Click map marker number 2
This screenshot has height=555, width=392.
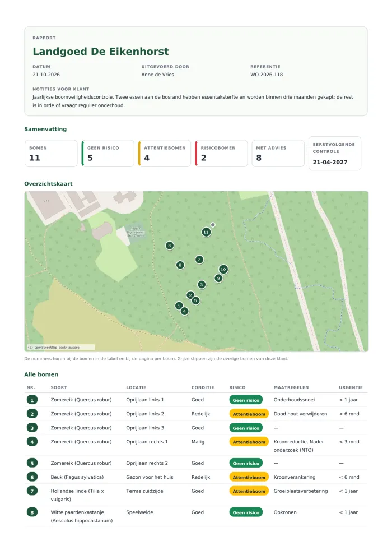pyautogui.click(x=190, y=295)
